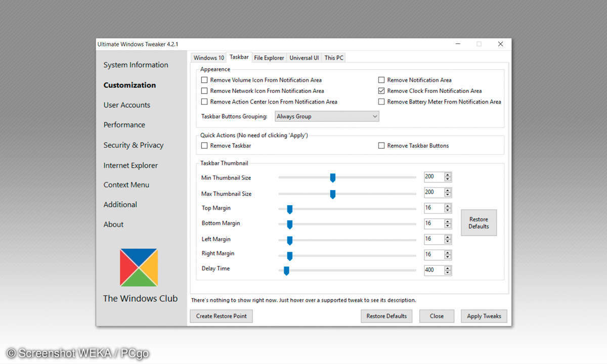Open the About section
Screen dimensions: 607x364
pyautogui.click(x=113, y=224)
